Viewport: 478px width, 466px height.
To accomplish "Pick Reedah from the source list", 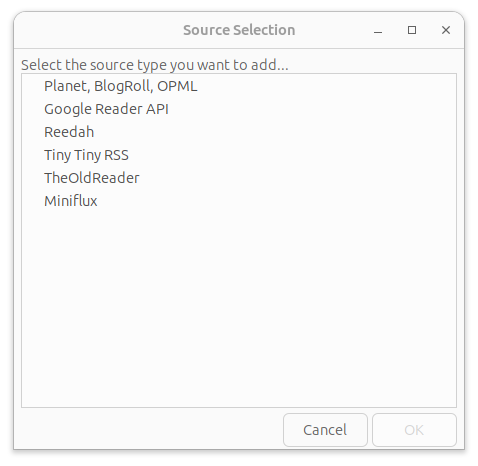I will (x=239, y=132).
